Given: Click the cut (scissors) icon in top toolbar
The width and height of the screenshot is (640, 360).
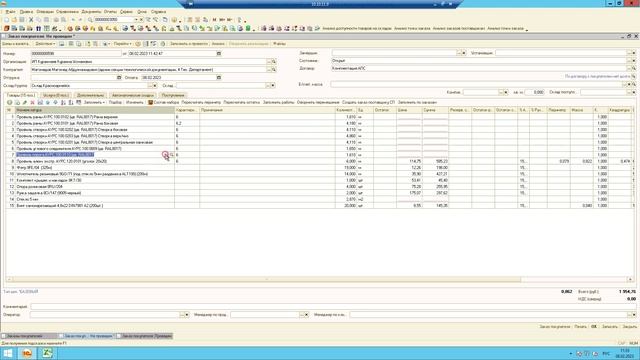Looking at the screenshot, I should (x=31, y=20).
